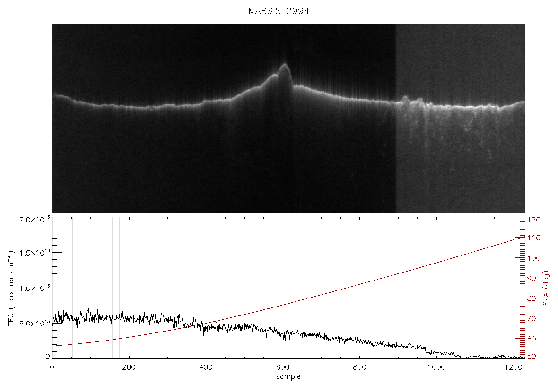This screenshot has width=558, height=392.
Task: Click the bright mountain peak in the radargram
Action: [285, 73]
